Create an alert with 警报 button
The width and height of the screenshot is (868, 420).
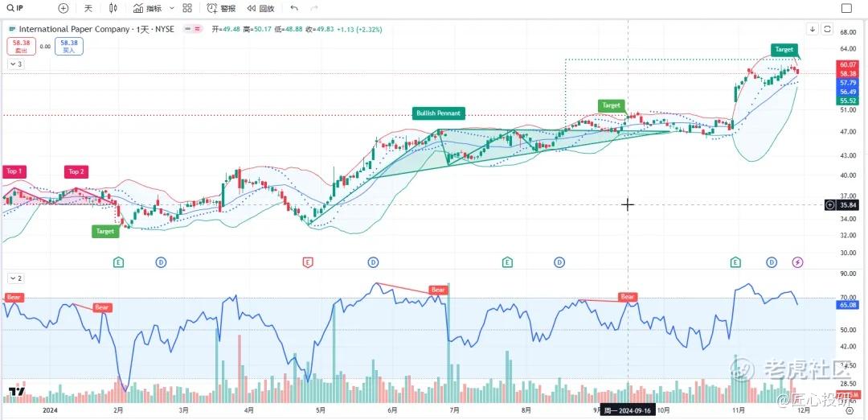222,8
